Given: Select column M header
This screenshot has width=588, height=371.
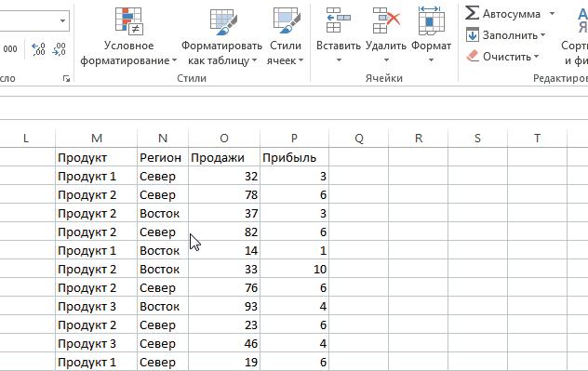Looking at the screenshot, I should coord(97,139).
